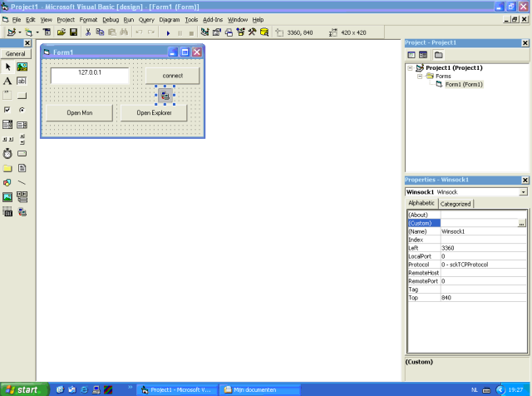
Task: Click the General tab of the toolbox
Action: click(x=16, y=54)
